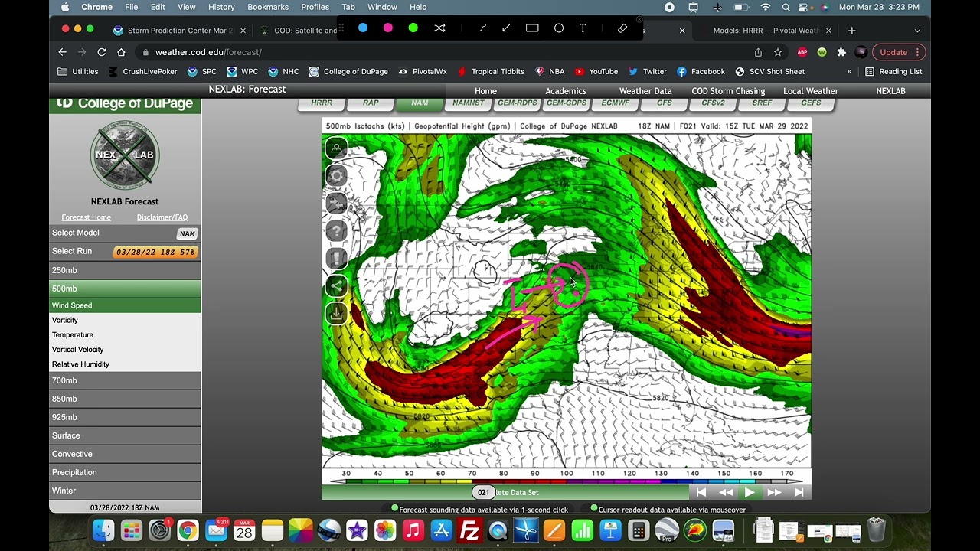The width and height of the screenshot is (980, 551).
Task: Open the Bookmarks menu in menu bar
Action: coord(268,7)
